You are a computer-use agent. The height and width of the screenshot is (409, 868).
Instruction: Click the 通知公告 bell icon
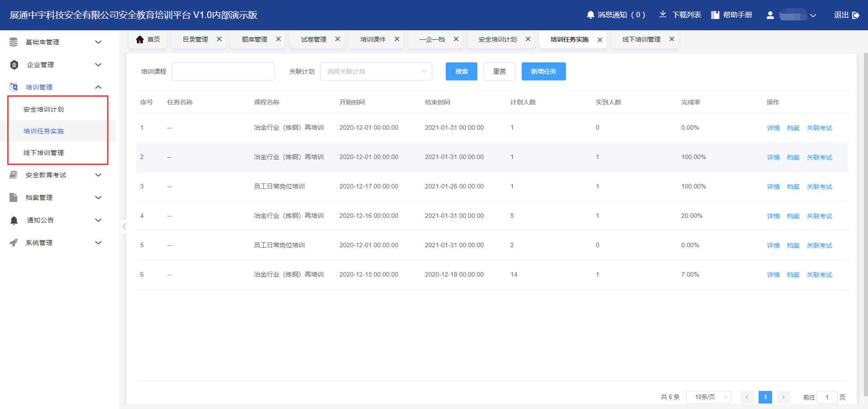click(x=14, y=220)
